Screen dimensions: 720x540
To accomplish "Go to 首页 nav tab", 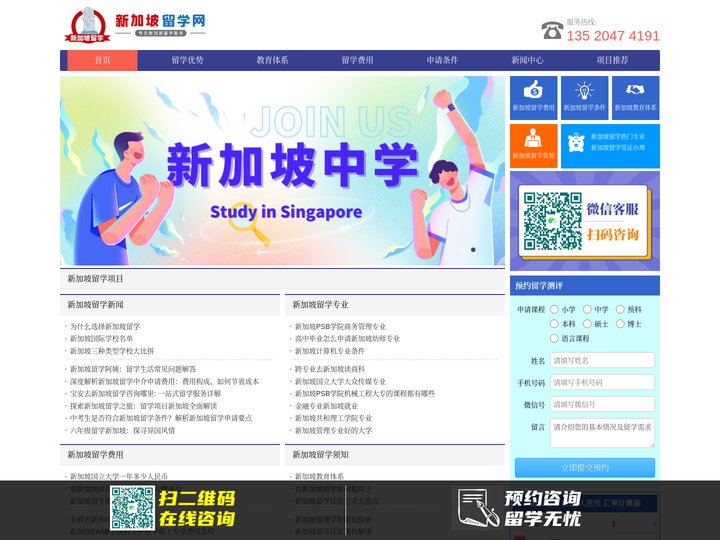I will [102, 60].
